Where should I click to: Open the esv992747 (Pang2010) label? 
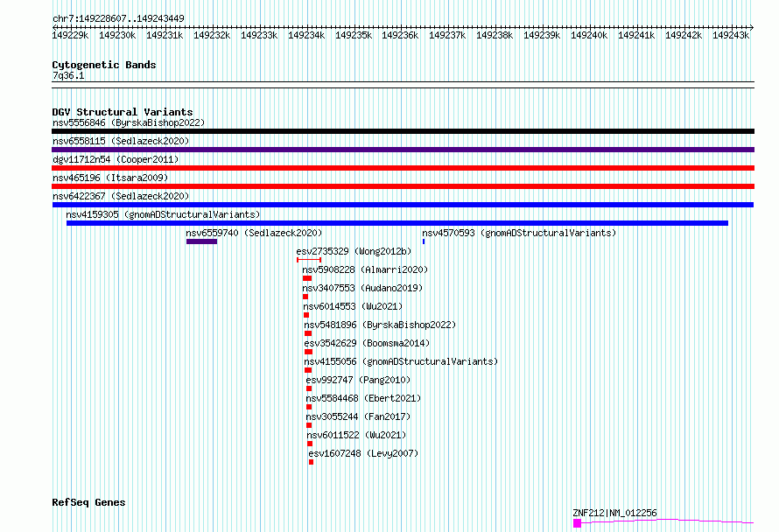click(x=358, y=380)
